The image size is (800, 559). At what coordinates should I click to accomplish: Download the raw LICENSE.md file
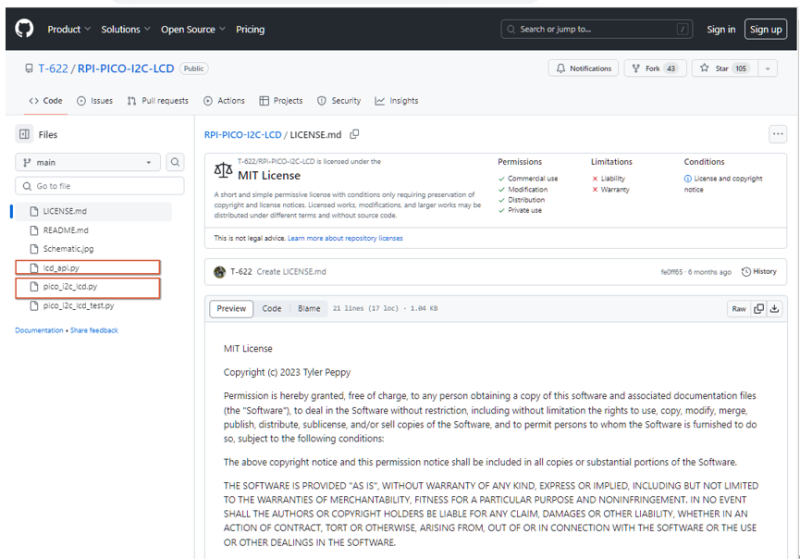tap(774, 309)
